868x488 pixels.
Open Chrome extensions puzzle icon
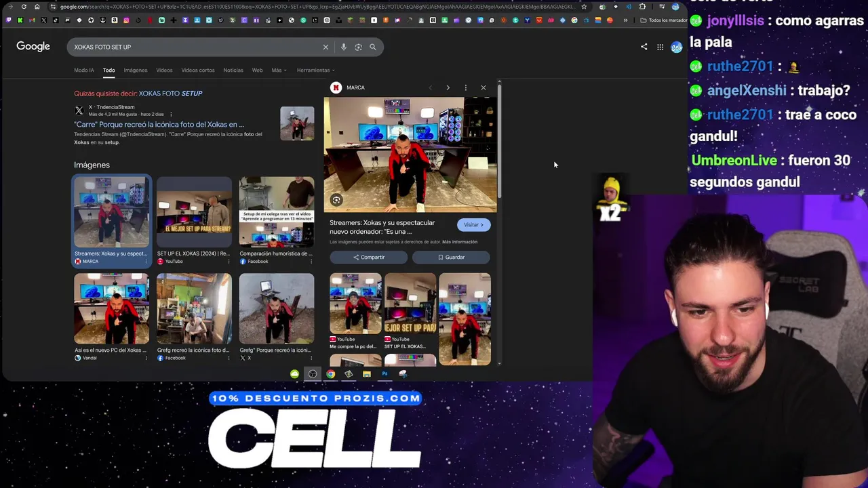[x=642, y=7]
